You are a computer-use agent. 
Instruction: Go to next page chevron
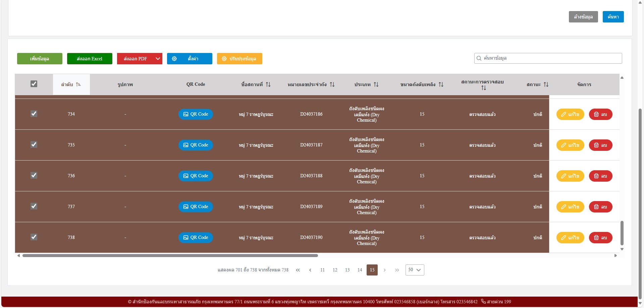tap(385, 270)
